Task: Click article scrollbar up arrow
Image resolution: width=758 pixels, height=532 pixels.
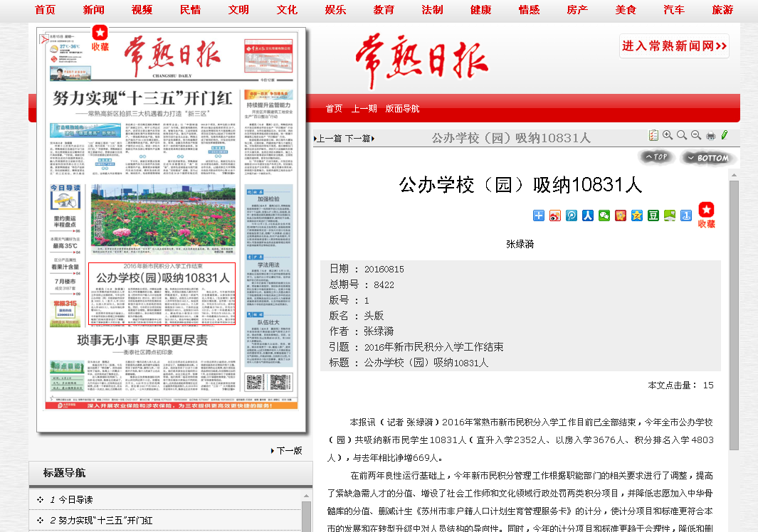Action: point(734,175)
